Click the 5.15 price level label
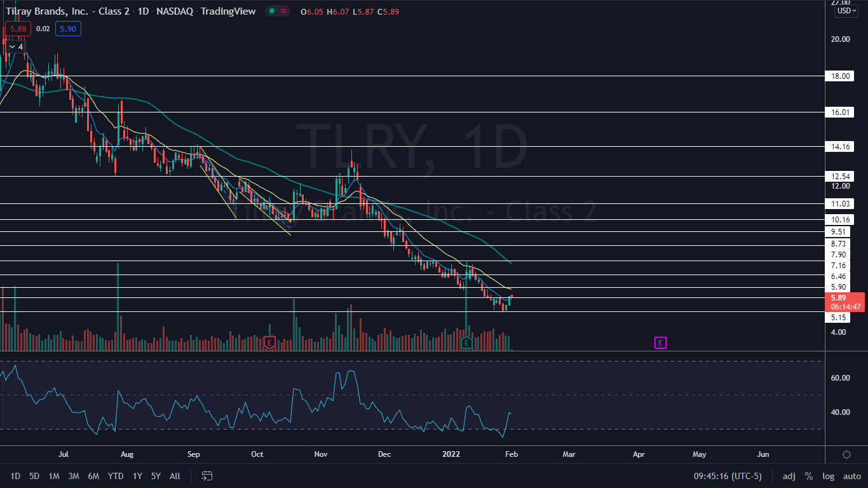 coord(838,317)
